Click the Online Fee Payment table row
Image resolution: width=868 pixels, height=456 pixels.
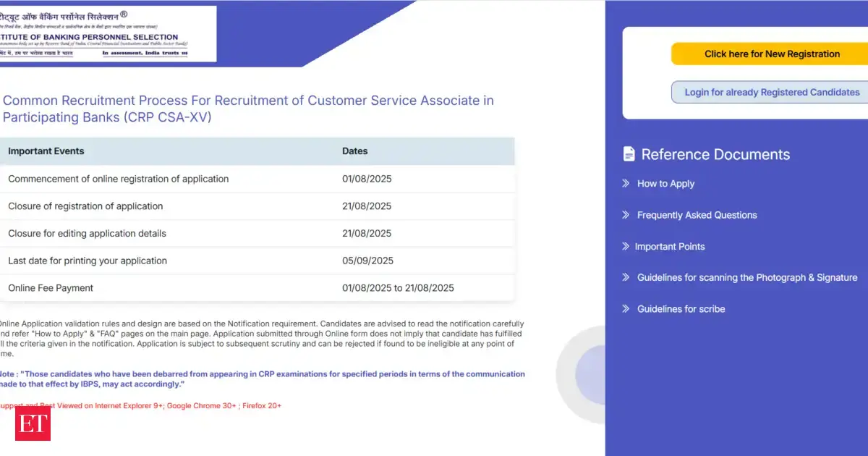[x=257, y=288]
